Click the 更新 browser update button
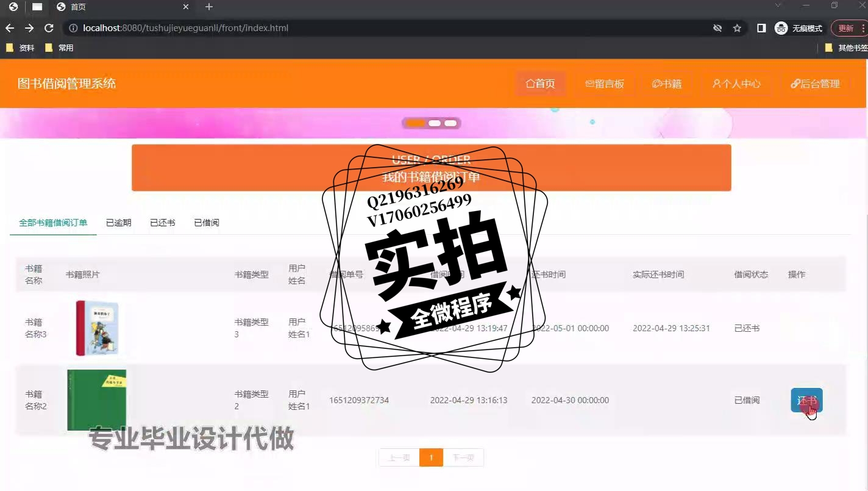The width and height of the screenshot is (868, 491). pos(848,28)
